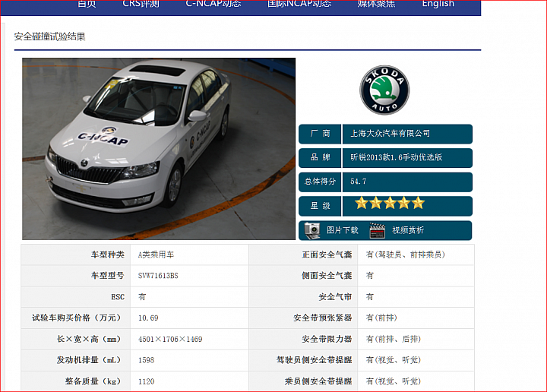This screenshot has height=392, width=547.
Task: Open the C-NCAP动态 menu item
Action: click(213, 4)
